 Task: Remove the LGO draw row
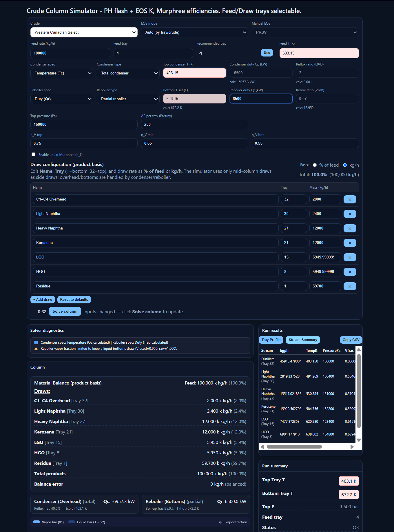coord(350,257)
